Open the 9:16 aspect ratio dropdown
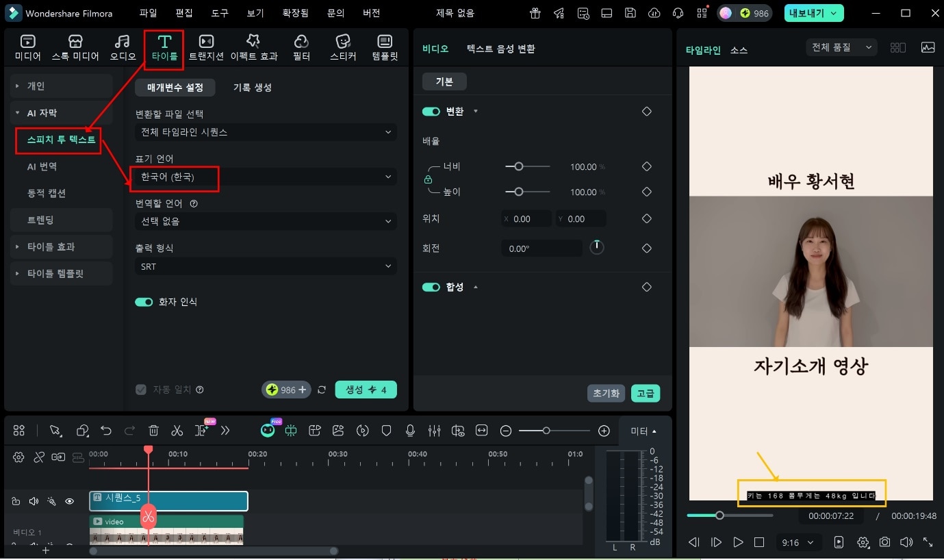The width and height of the screenshot is (944, 560). click(x=798, y=542)
